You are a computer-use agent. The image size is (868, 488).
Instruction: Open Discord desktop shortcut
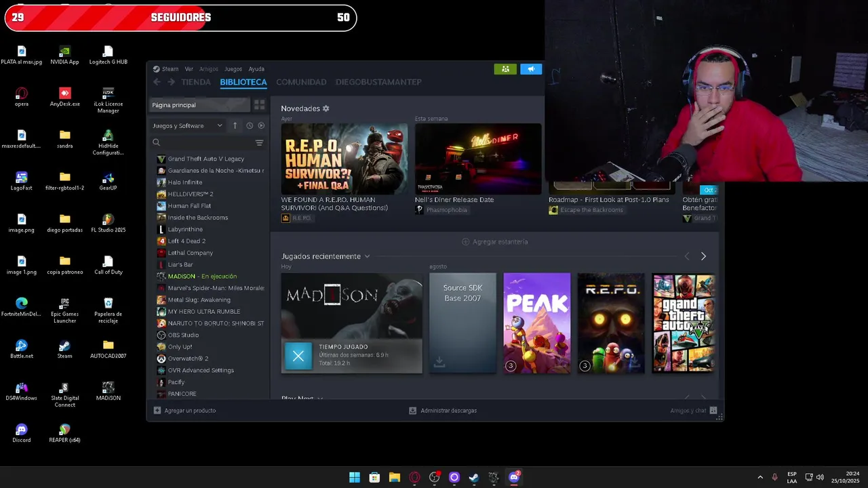coord(22,433)
